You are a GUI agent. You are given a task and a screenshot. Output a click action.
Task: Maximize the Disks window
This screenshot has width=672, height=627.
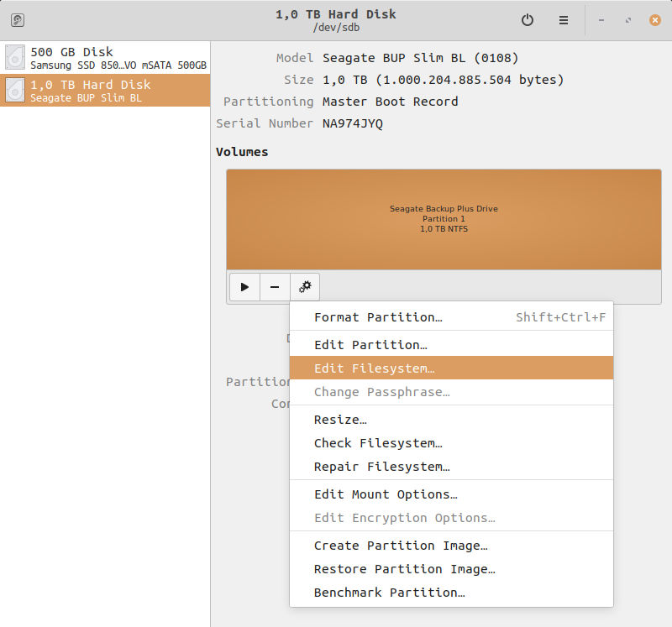point(628,20)
